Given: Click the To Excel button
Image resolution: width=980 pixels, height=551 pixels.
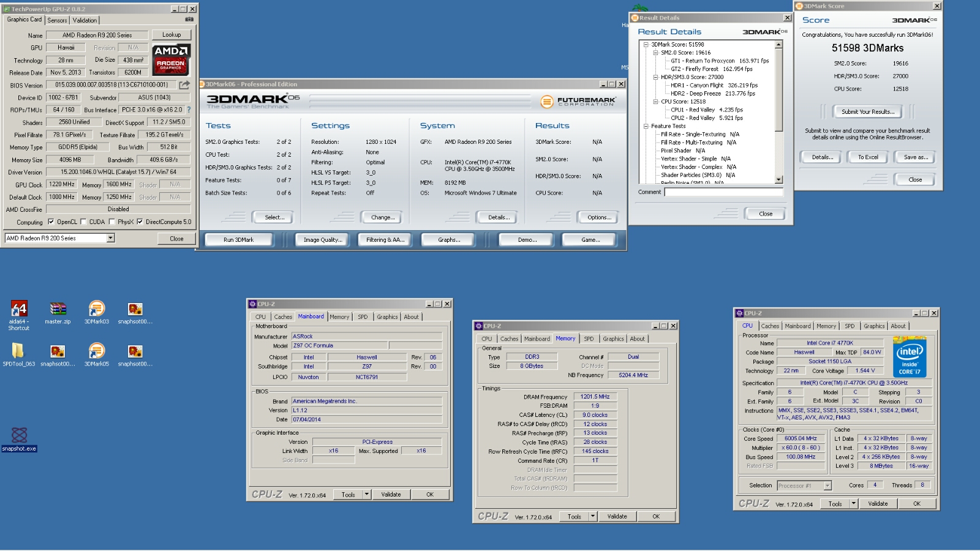Looking at the screenshot, I should click(868, 157).
